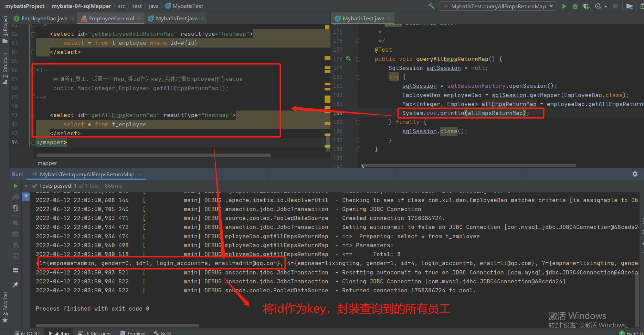Click the Rerun Failed Tests icon
Viewport: 644px width, 335px height.
pyautogui.click(x=15, y=197)
